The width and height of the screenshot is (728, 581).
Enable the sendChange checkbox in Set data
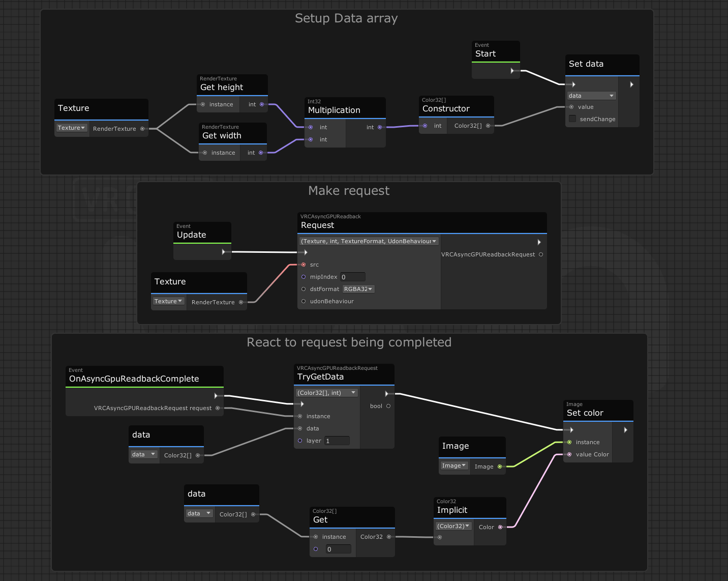(x=572, y=119)
